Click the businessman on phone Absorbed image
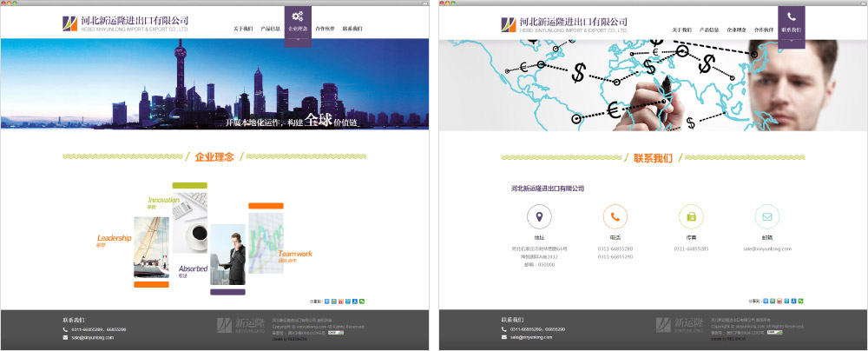Image resolution: width=868 pixels, height=351 pixels. [x=227, y=256]
